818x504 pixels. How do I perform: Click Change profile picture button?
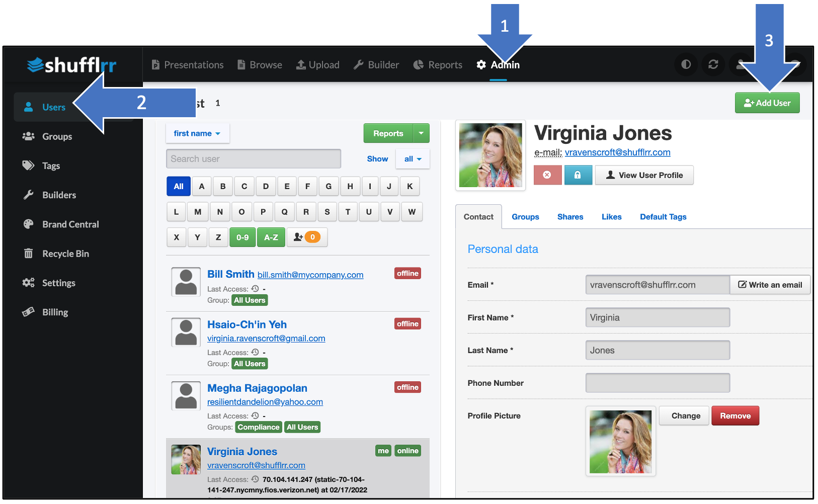pyautogui.click(x=684, y=416)
